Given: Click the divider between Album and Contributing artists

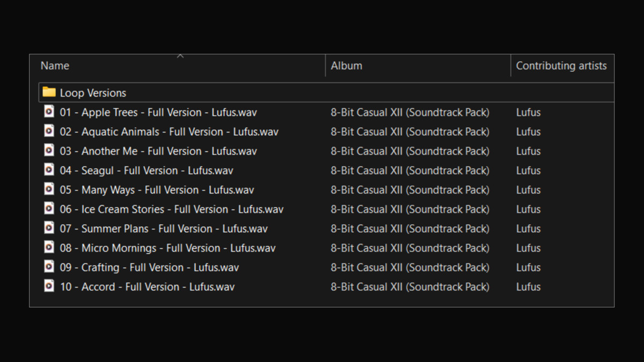Looking at the screenshot, I should (510, 66).
